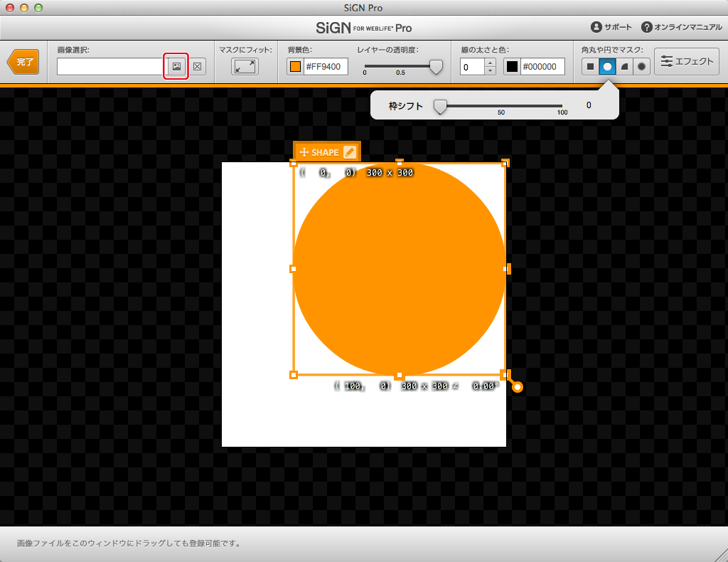Open the orange background color swatch
The height and width of the screenshot is (562, 728).
[x=295, y=66]
